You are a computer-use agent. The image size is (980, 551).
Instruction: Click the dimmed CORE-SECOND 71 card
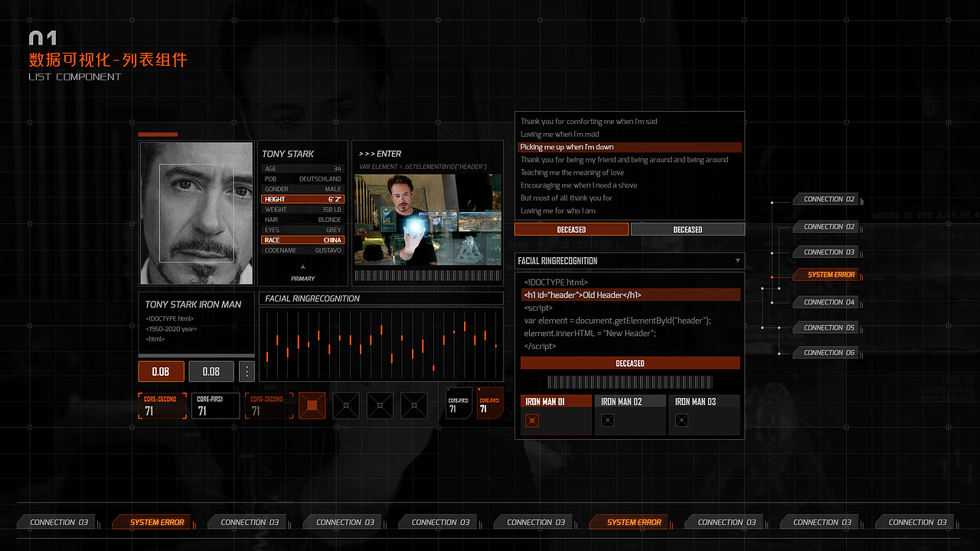(x=269, y=406)
